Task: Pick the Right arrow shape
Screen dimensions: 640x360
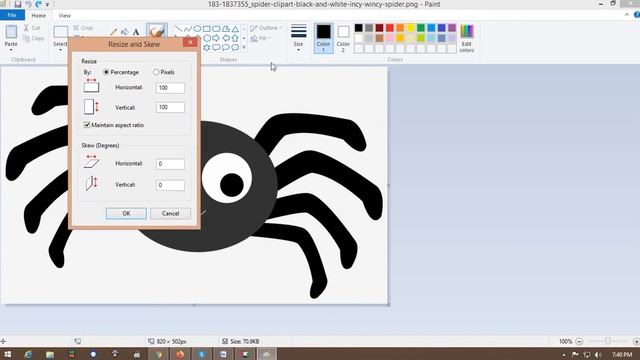Action: click(216, 38)
